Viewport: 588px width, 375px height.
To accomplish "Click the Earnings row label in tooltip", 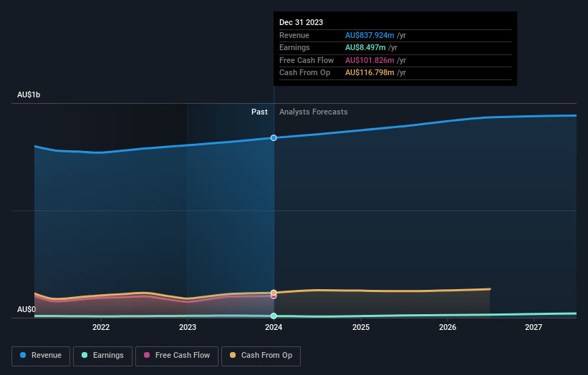I will click(x=294, y=47).
